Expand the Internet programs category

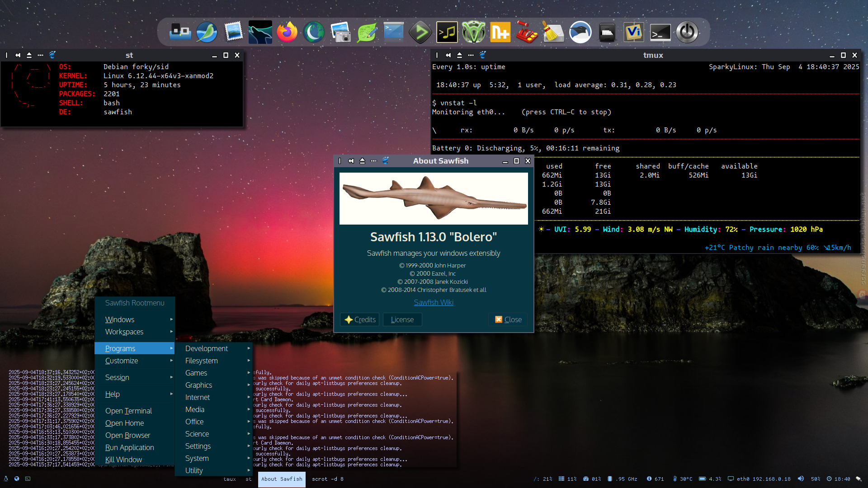click(213, 397)
